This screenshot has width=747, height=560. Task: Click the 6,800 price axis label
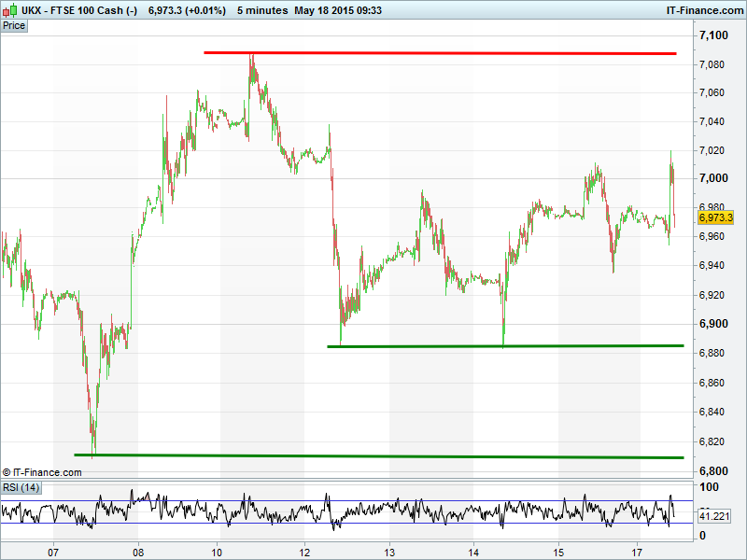click(x=712, y=469)
